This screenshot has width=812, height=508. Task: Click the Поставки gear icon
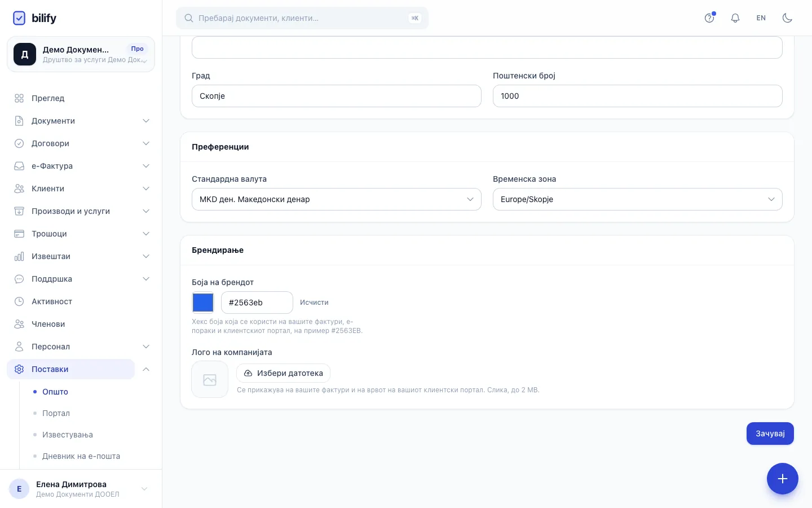(x=19, y=369)
